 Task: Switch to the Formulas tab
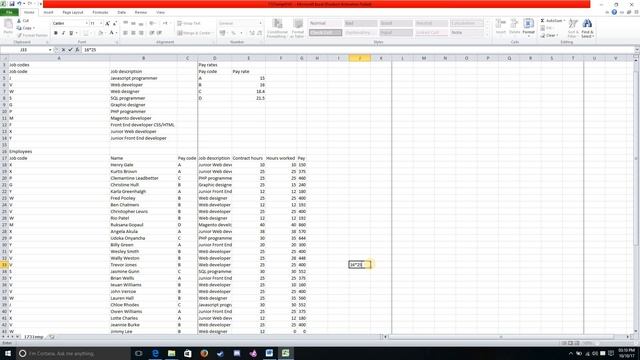tap(100, 13)
